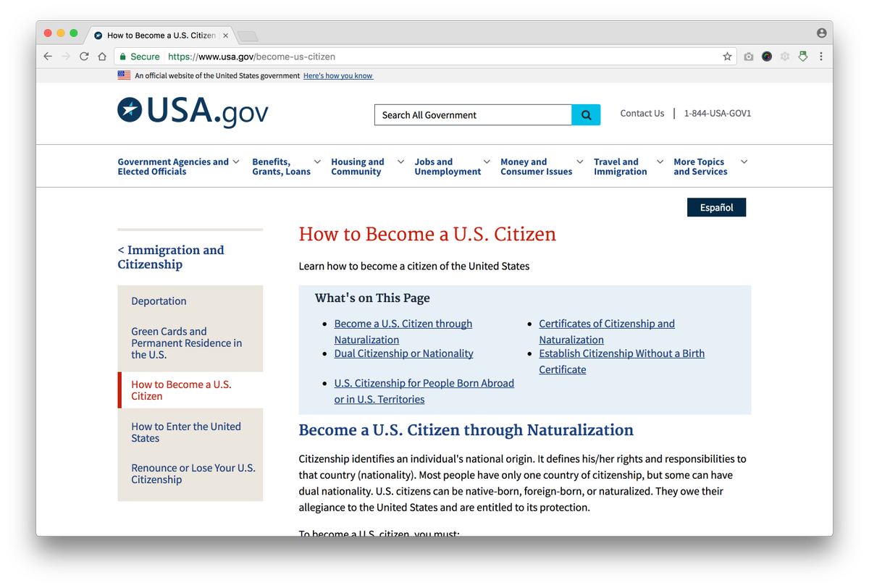Jump to Become a U.S. Citizen through Naturalization
This screenshot has height=588, width=869.
(403, 332)
